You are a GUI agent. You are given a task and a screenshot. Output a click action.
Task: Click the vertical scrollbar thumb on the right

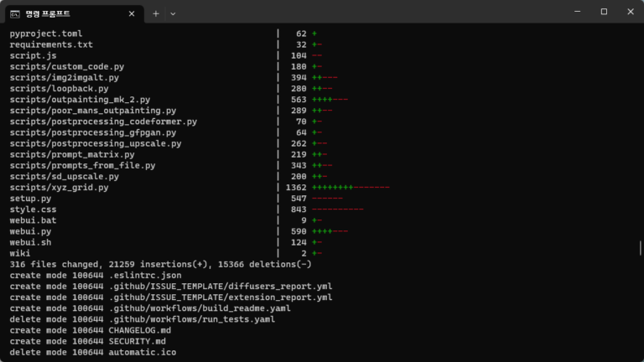pos(640,250)
